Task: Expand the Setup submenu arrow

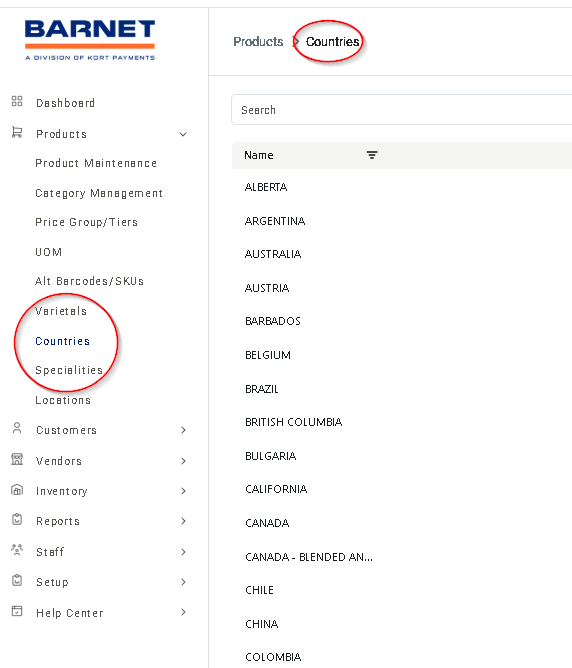Action: pos(183,582)
